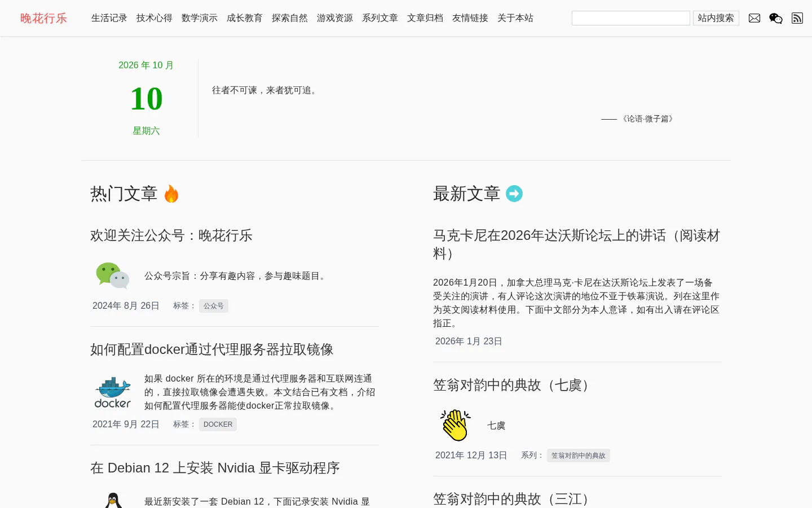Go to 晚花行乐 site home logo

click(43, 18)
